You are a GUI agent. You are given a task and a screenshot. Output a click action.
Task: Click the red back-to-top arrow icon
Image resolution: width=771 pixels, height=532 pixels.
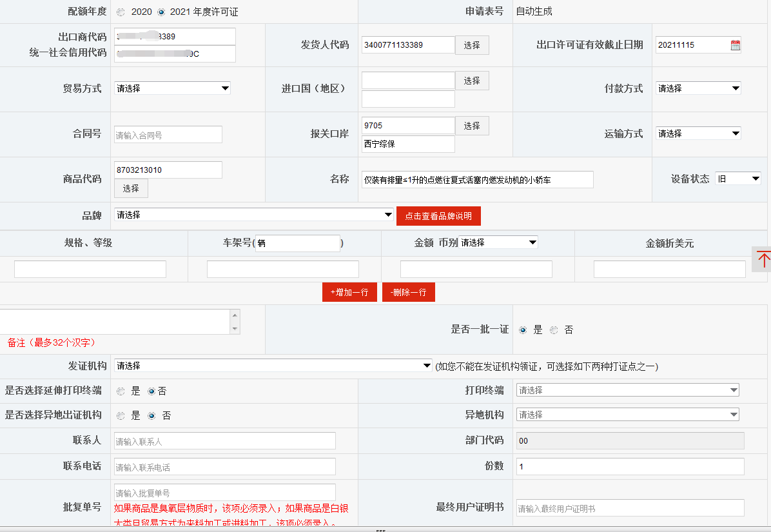pos(765,259)
